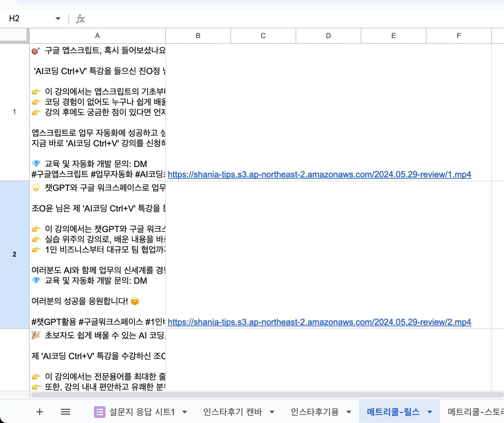504x423 pixels.
Task: Open 설문지 응답 시트1 tab dropdown arrow
Action: [185, 412]
